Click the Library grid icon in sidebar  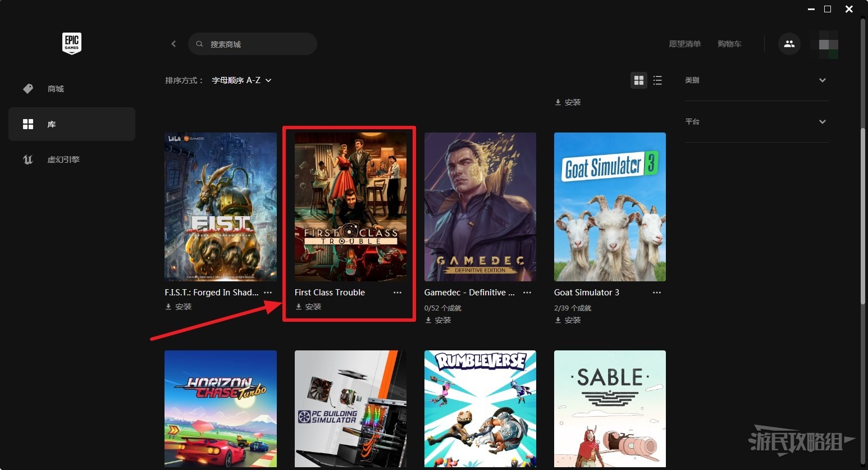coord(28,124)
